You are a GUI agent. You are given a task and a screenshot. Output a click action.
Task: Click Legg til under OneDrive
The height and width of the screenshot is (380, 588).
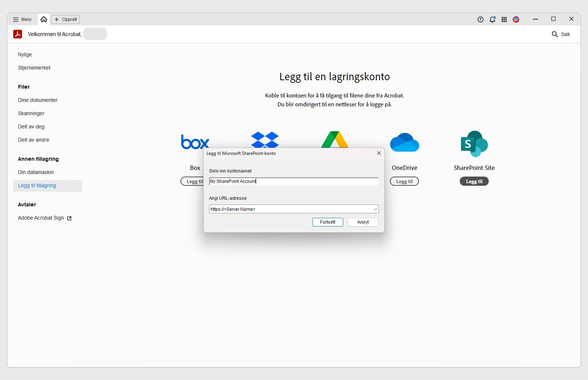[x=404, y=181]
